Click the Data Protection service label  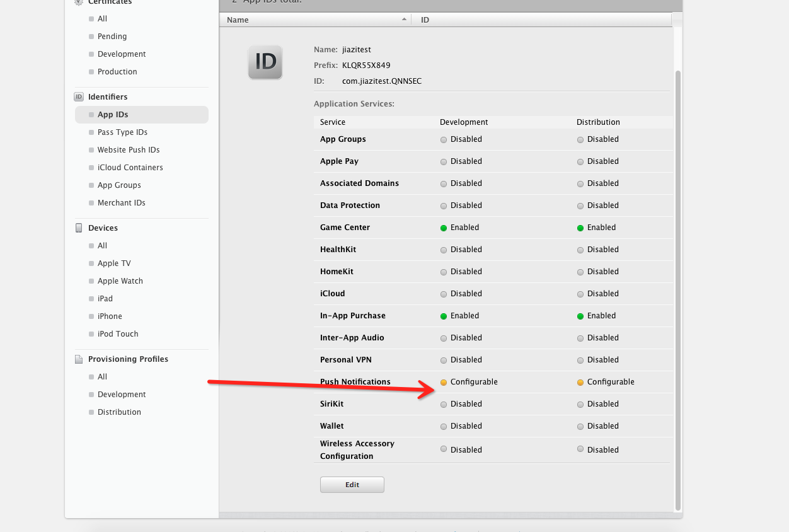click(350, 205)
